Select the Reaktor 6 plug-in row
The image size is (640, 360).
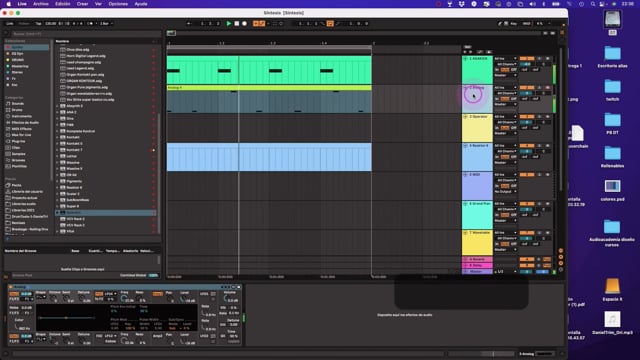105,187
